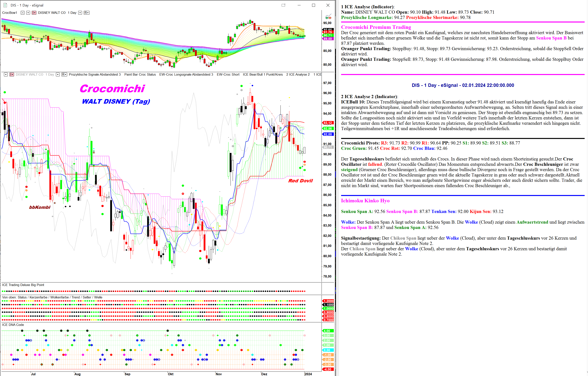Open the interval dropdown beside '1 Day' in top pane
The width and height of the screenshot is (588, 376).
pos(80,13)
